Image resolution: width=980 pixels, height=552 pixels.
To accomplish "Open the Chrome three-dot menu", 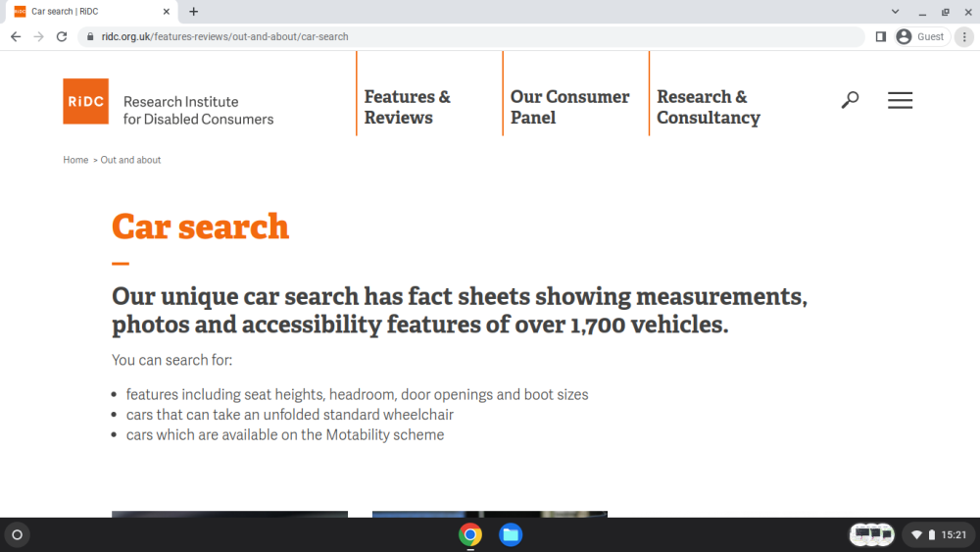I will tap(964, 37).
